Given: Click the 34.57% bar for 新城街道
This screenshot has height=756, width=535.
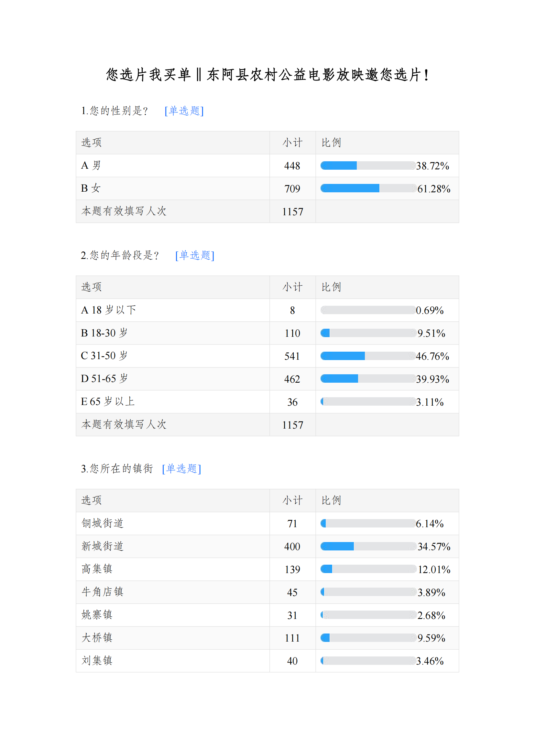Looking at the screenshot, I should click(368, 547).
